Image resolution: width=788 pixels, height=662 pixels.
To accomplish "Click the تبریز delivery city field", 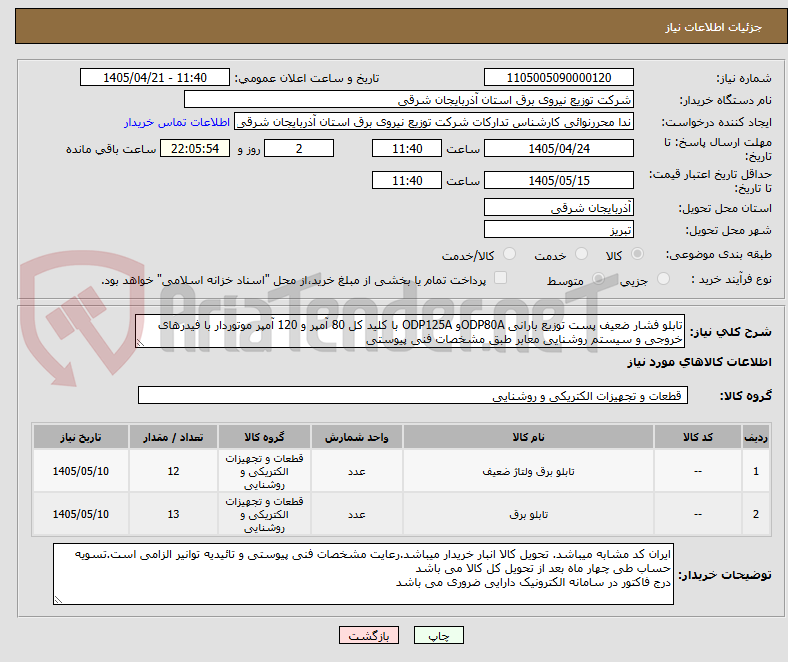I will coord(558,230).
